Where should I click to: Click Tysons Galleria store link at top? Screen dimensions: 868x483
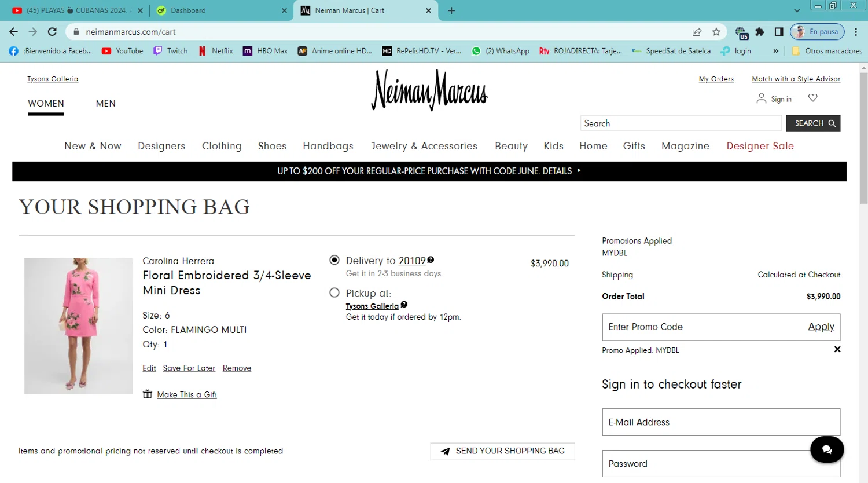coord(53,79)
